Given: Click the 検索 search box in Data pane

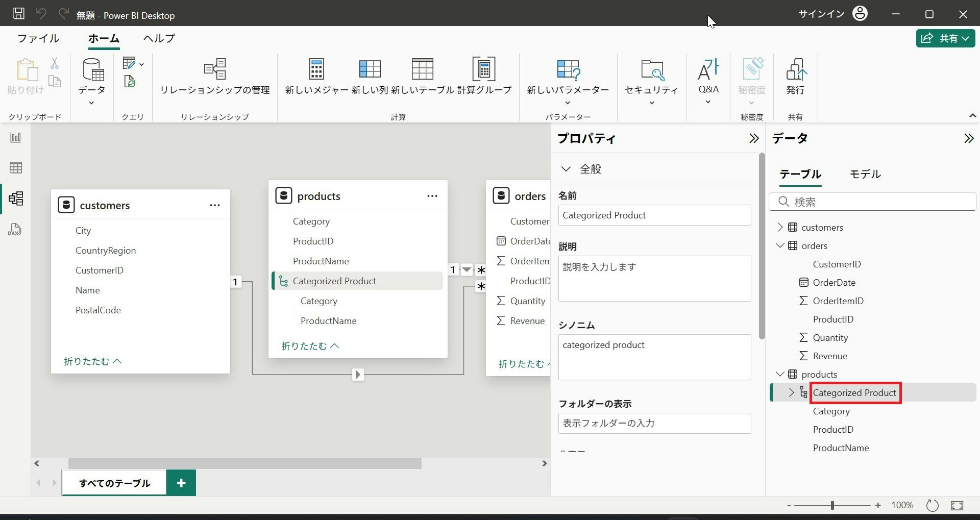Looking at the screenshot, I should 873,202.
